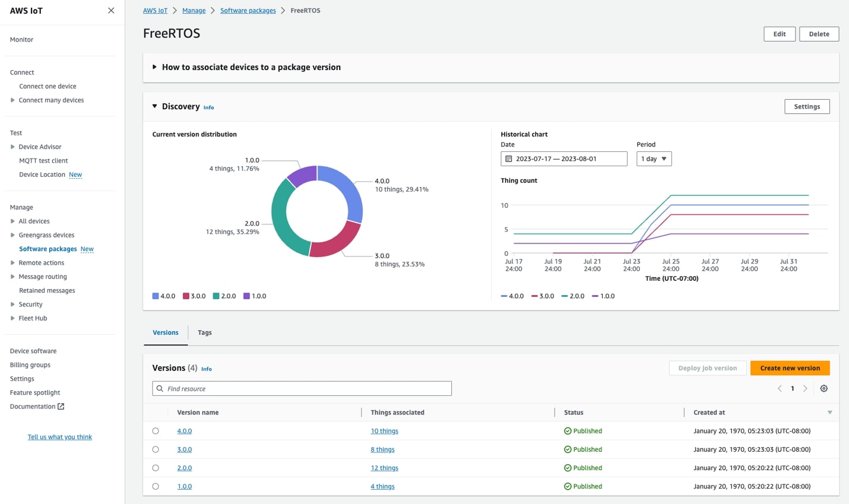Screen dimensions: 849x504
Task: Switch to the Tags tab
Action: click(x=205, y=332)
